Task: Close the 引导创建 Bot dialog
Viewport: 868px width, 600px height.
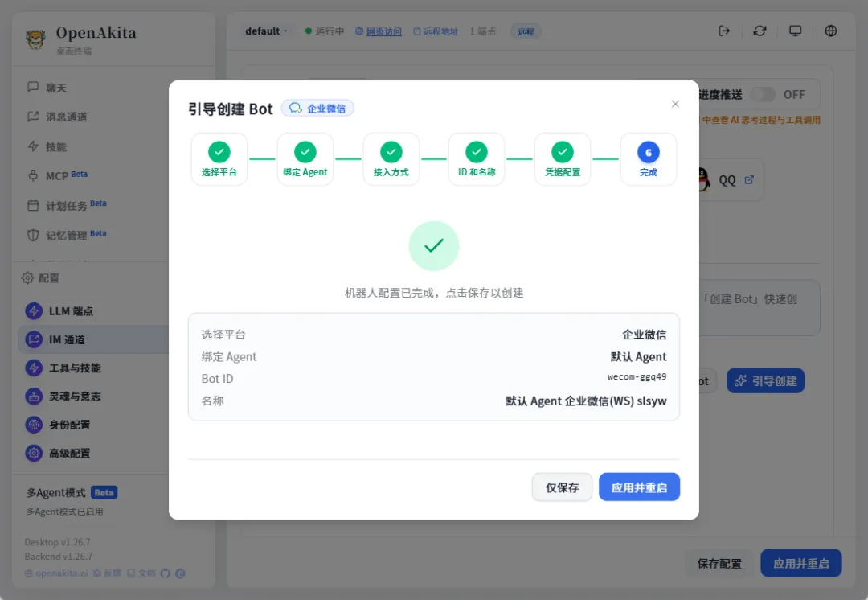Action: (x=675, y=104)
